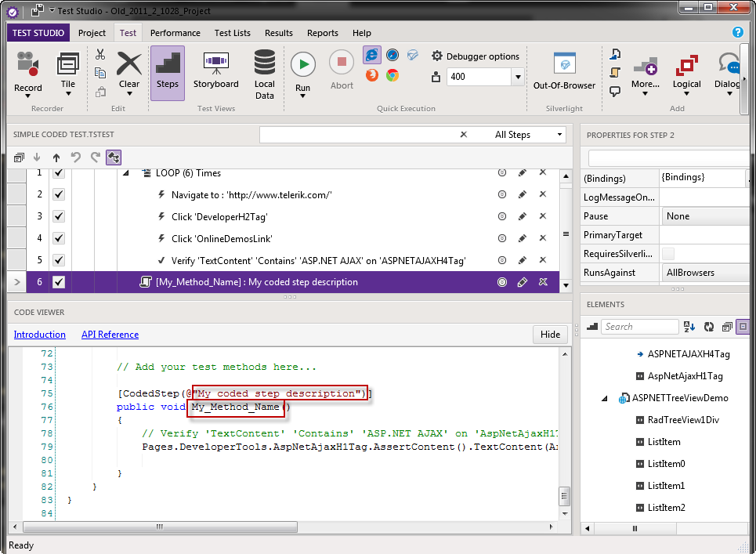Hide the code viewer panel
Image resolution: width=756 pixels, height=554 pixels.
(550, 335)
